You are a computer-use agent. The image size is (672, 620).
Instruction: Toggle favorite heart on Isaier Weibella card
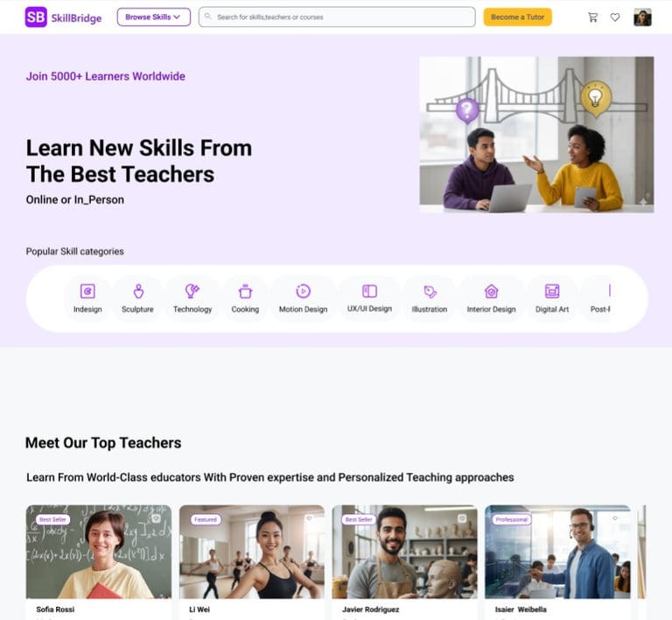pyautogui.click(x=615, y=518)
